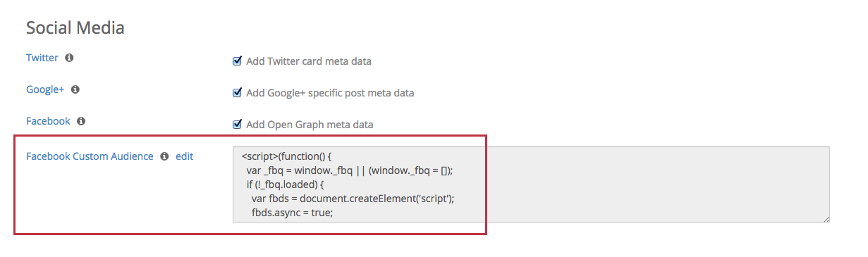Open the Facebook link
The image size is (868, 257).
pyautogui.click(x=48, y=121)
